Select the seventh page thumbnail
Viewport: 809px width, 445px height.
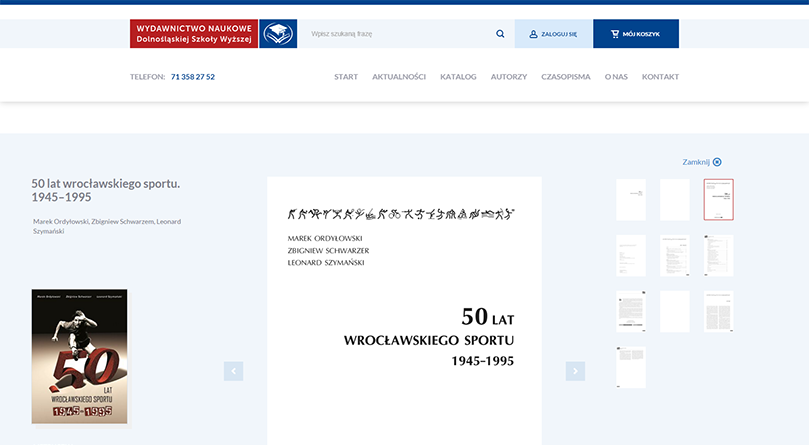(x=631, y=311)
